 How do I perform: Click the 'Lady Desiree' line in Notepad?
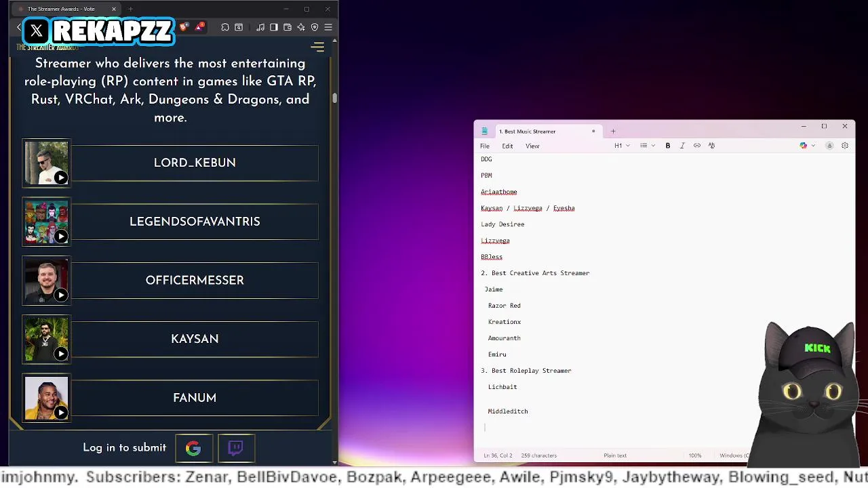[502, 224]
